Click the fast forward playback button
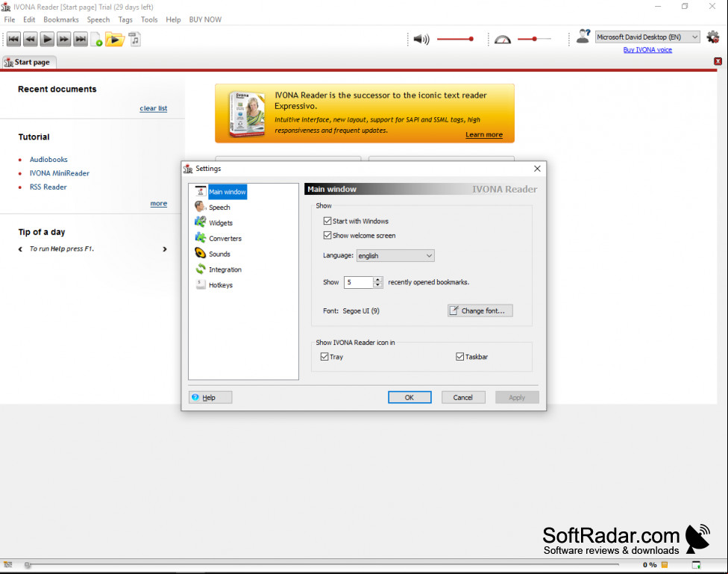Screen dimensions: 728x574 point(63,39)
